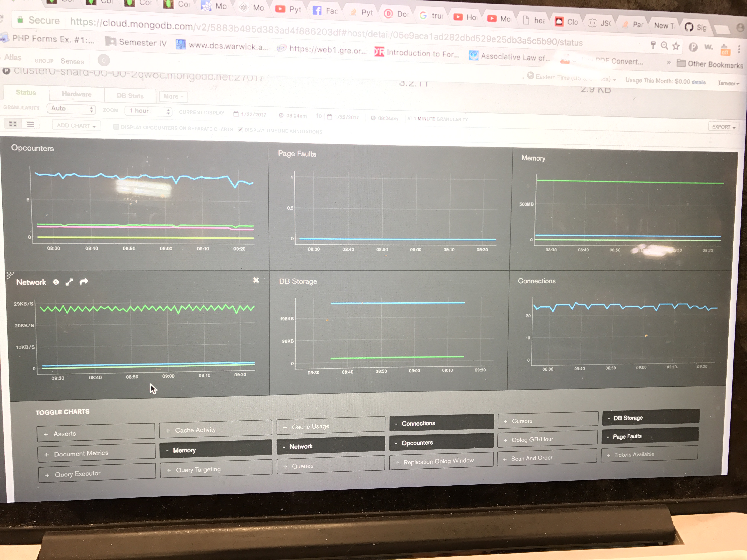Uncheck display timeline annotations checkbox
747x560 pixels.
[x=240, y=130]
